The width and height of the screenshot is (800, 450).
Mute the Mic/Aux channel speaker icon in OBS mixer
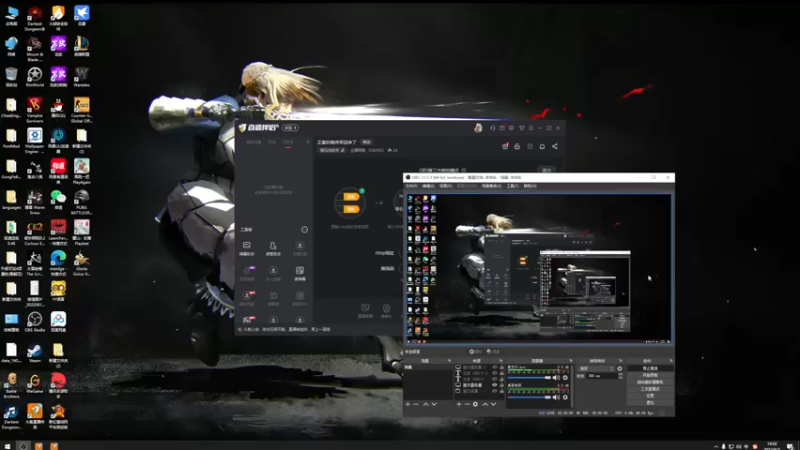tap(556, 378)
